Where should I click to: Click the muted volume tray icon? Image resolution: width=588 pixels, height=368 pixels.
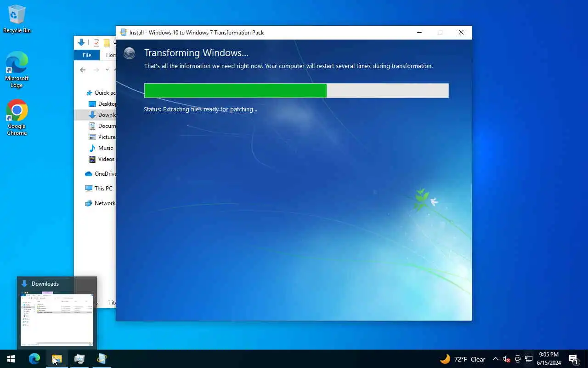click(x=506, y=359)
